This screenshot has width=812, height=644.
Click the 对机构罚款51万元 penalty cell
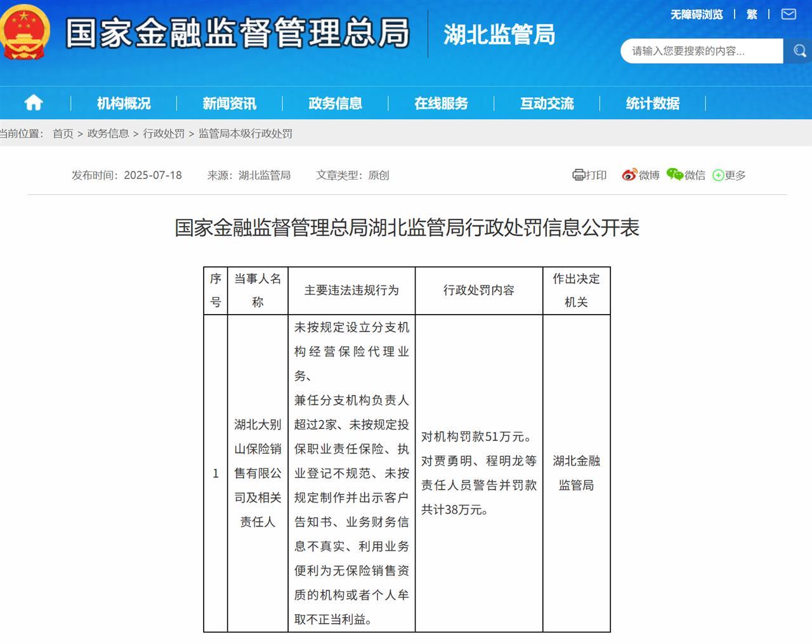pyautogui.click(x=479, y=473)
